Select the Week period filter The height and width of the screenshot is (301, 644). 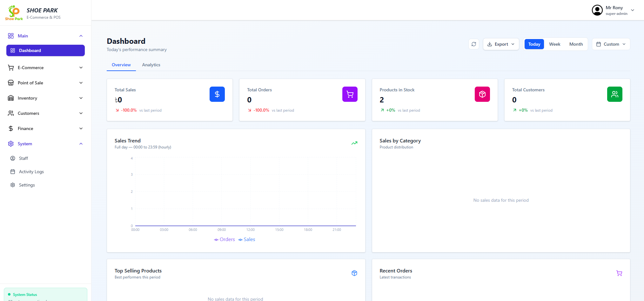(555, 44)
